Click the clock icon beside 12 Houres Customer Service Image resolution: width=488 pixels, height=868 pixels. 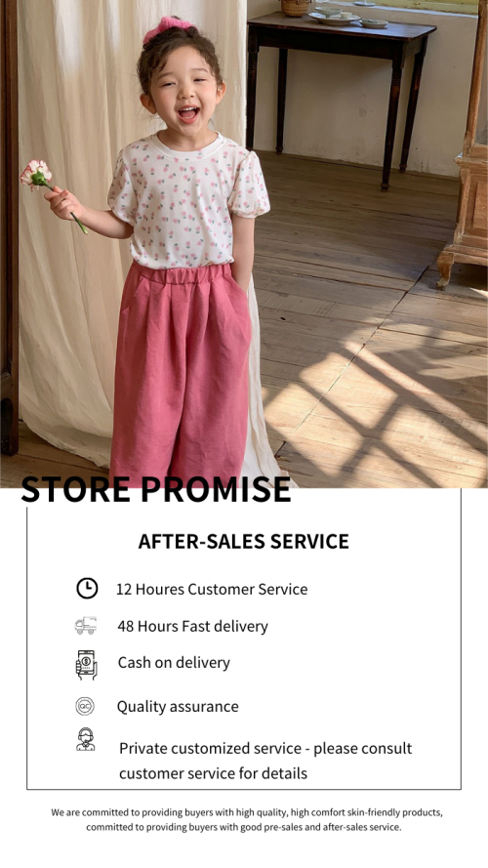pos(87,588)
